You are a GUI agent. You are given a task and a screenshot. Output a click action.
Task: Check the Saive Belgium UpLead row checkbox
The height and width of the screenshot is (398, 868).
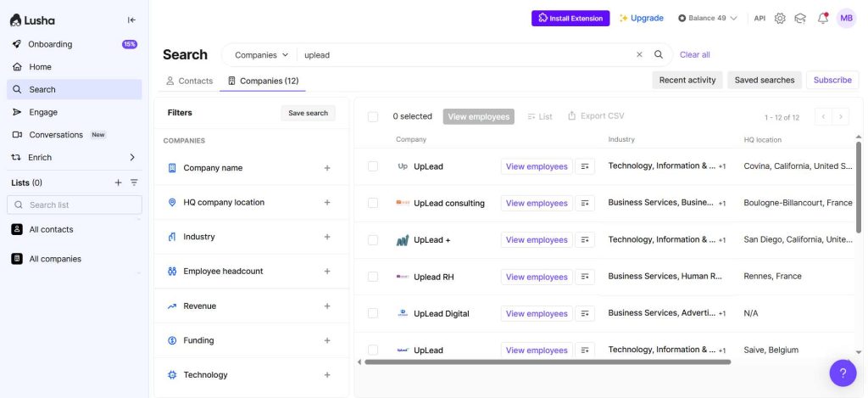point(373,350)
